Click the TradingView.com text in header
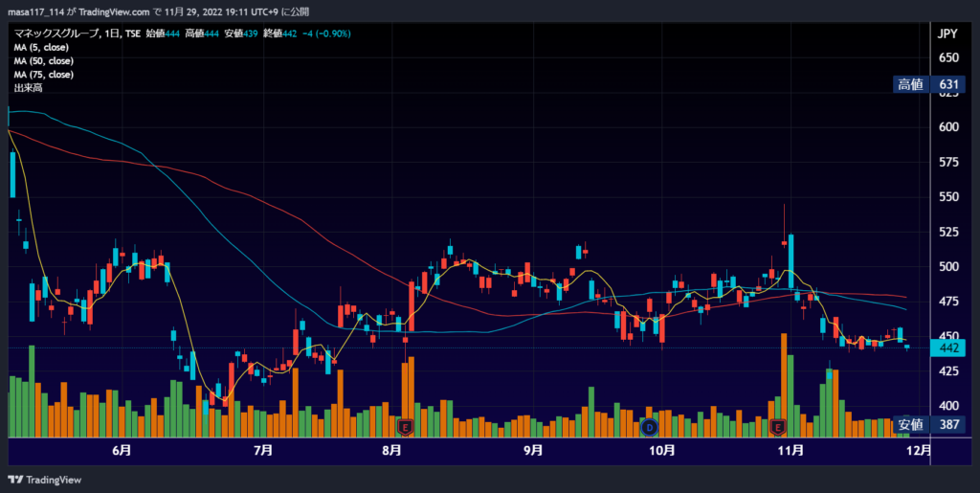 114,11
